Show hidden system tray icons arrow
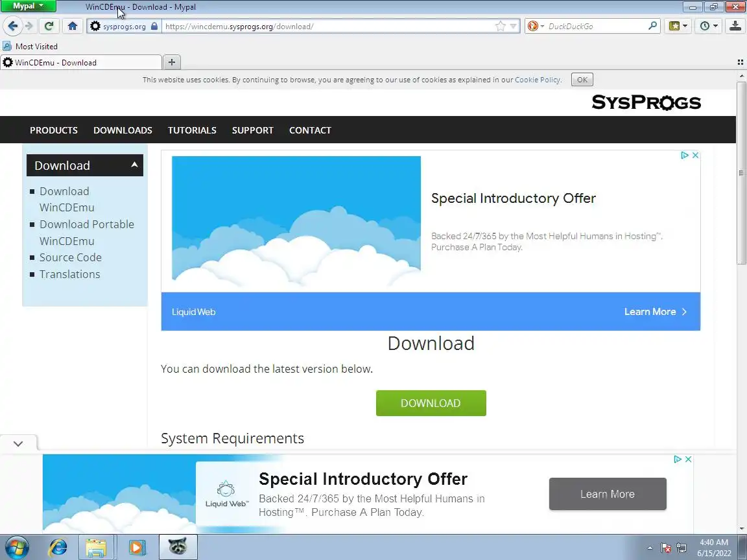 click(650, 548)
